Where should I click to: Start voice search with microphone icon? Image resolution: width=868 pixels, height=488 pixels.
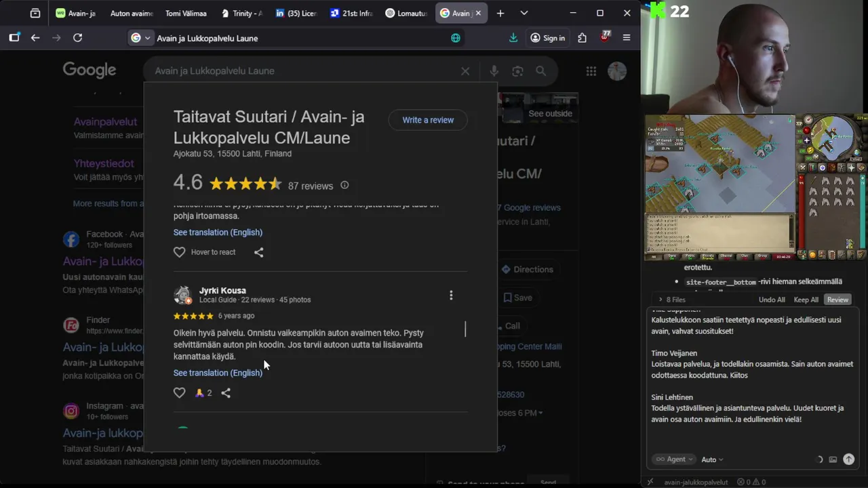point(494,71)
